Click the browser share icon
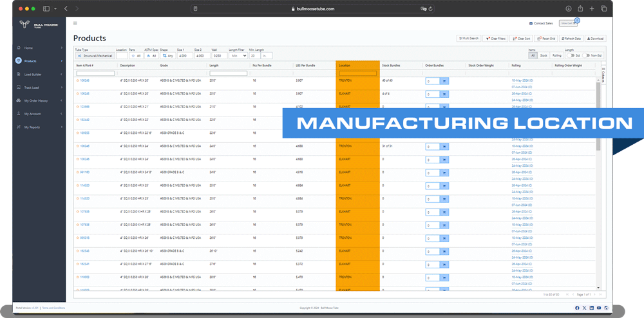The height and width of the screenshot is (318, 644). pyautogui.click(x=580, y=8)
